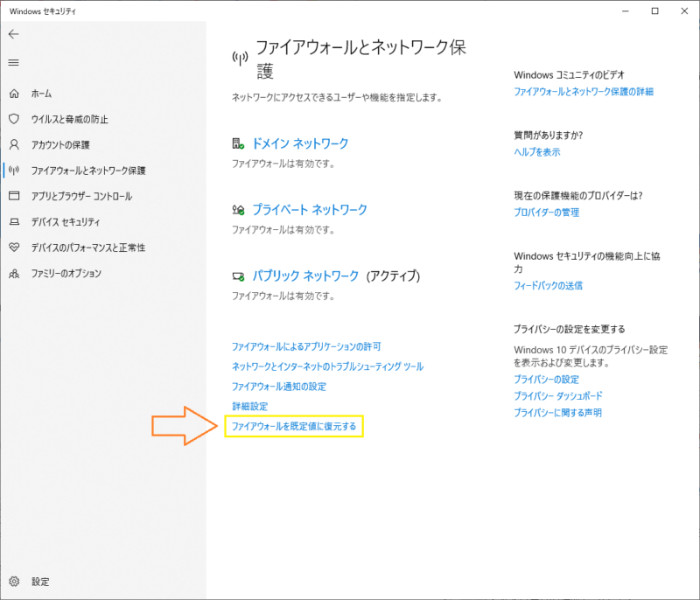
Task: Open ファイアウォールとネットワーク保護の詳細 video link
Action: 584,92
